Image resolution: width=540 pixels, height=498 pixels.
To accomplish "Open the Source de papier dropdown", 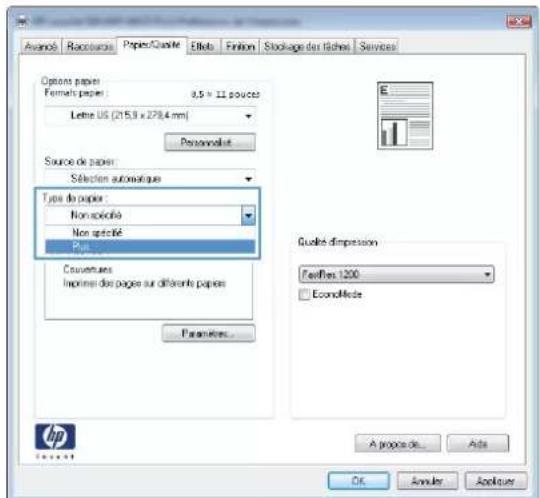I will (x=150, y=178).
